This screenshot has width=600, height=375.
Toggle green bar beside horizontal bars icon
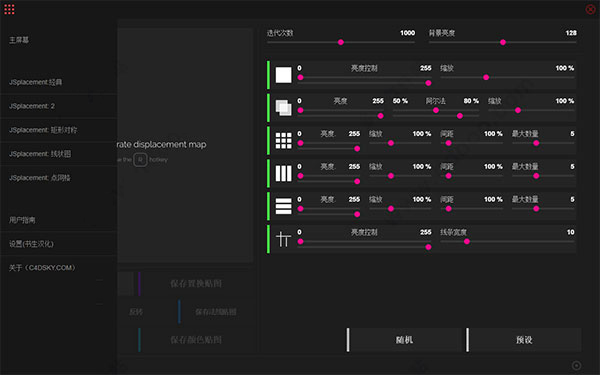(268, 206)
